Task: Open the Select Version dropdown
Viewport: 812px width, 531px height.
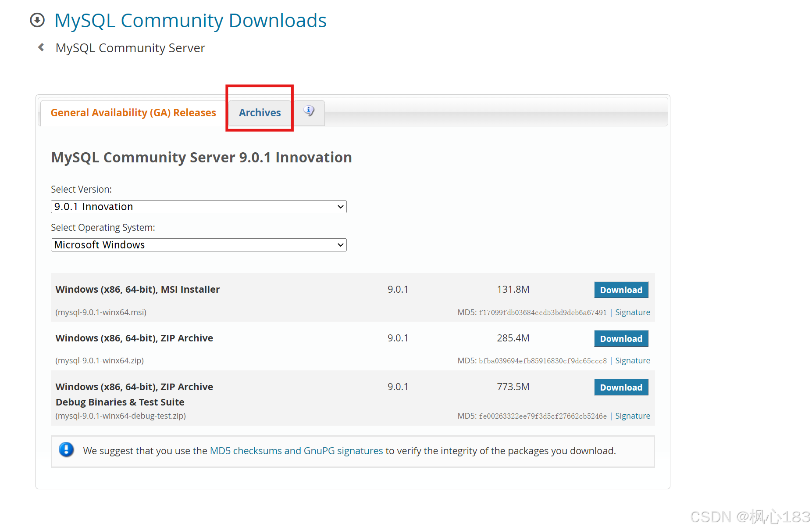Action: click(199, 207)
